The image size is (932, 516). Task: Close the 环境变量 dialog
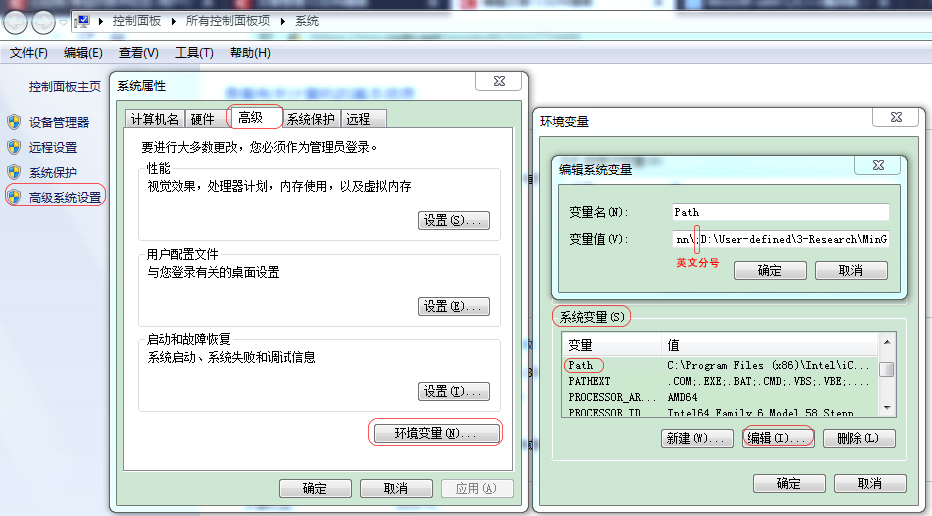click(x=896, y=117)
